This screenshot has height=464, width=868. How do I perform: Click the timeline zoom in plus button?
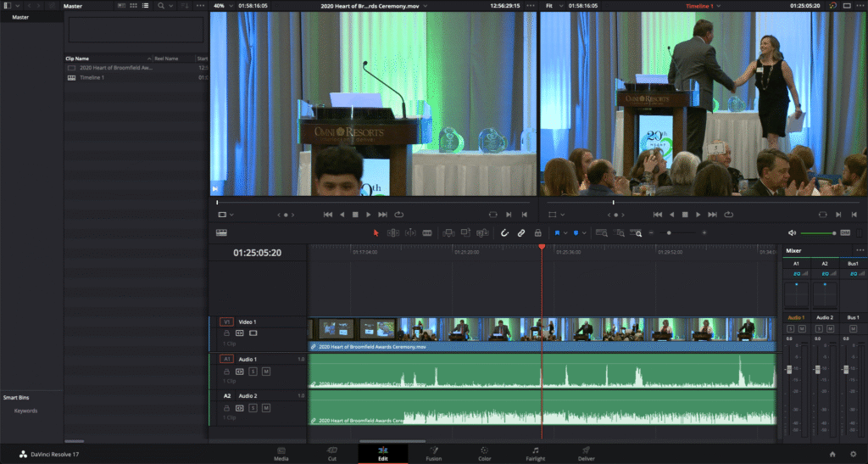(704, 233)
